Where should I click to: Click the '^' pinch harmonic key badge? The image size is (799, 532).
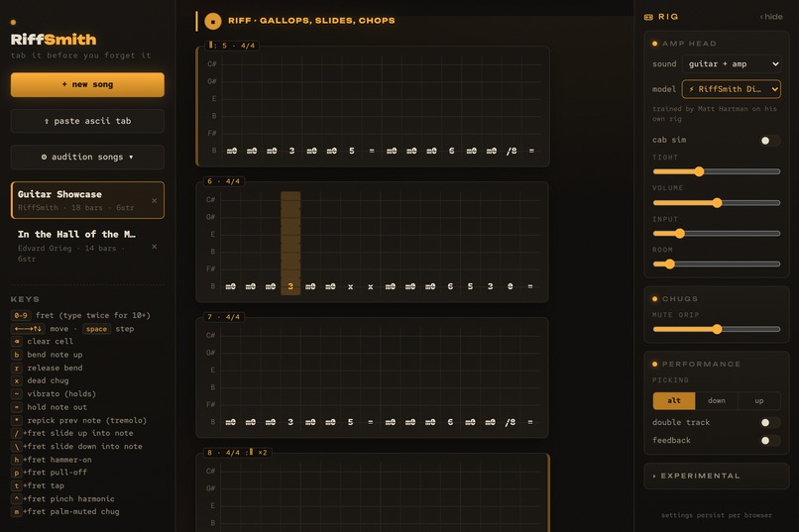click(17, 499)
